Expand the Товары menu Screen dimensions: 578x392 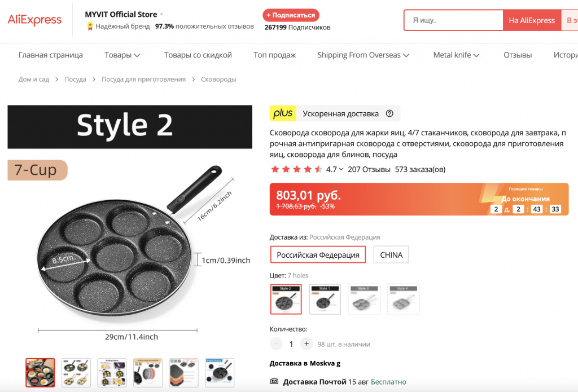click(122, 55)
